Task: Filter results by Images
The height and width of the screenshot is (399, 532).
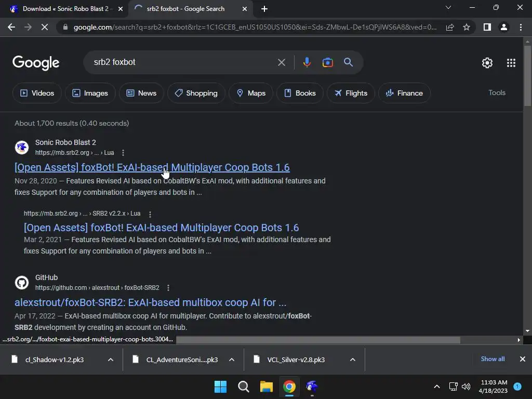Action: [x=90, y=93]
